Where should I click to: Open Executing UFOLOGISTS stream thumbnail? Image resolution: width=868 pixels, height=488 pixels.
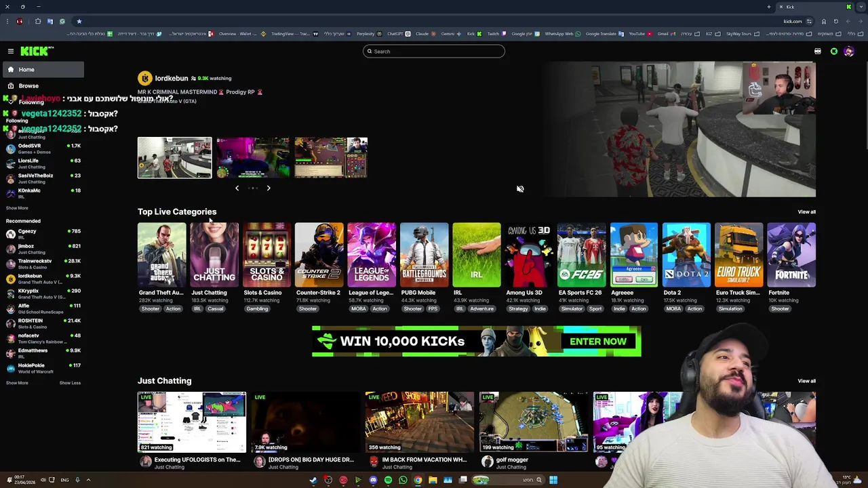tap(192, 422)
